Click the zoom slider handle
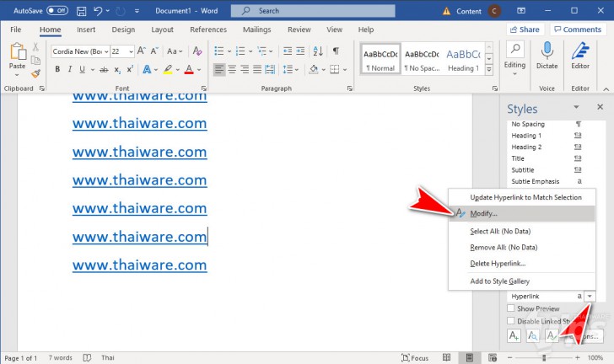The width and height of the screenshot is (614, 364). click(x=543, y=357)
